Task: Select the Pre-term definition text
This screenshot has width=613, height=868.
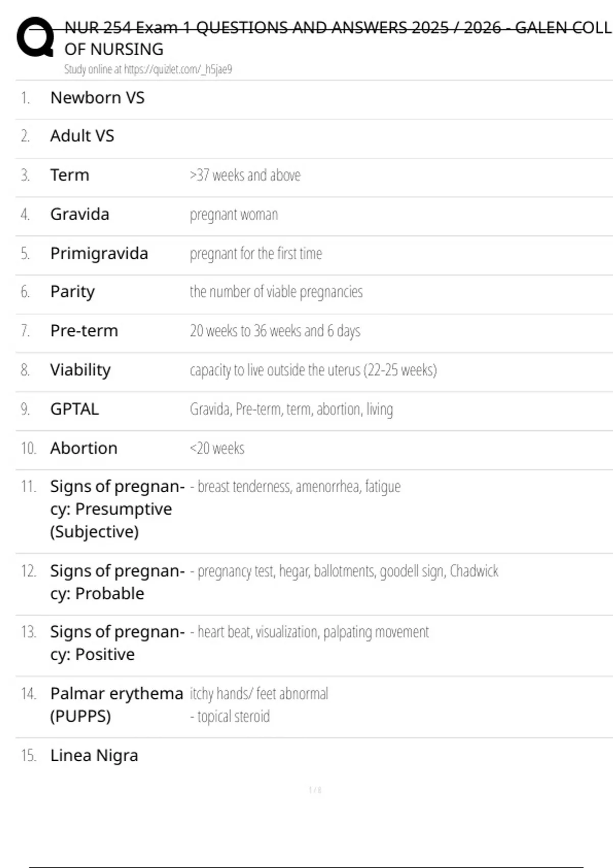Action: [x=275, y=331]
